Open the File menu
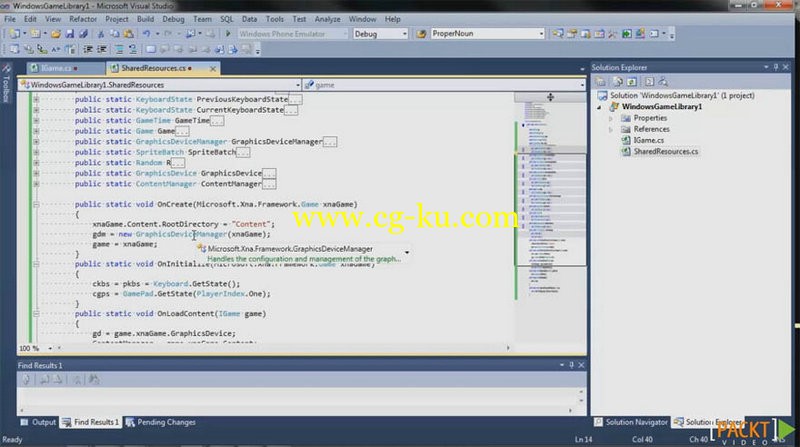The height and width of the screenshot is (447, 800). (10, 19)
